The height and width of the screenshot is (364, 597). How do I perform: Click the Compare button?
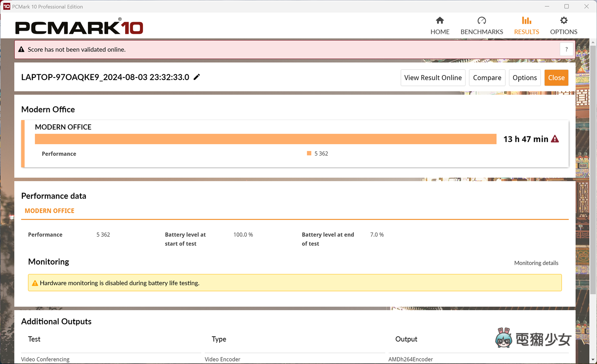click(x=487, y=78)
